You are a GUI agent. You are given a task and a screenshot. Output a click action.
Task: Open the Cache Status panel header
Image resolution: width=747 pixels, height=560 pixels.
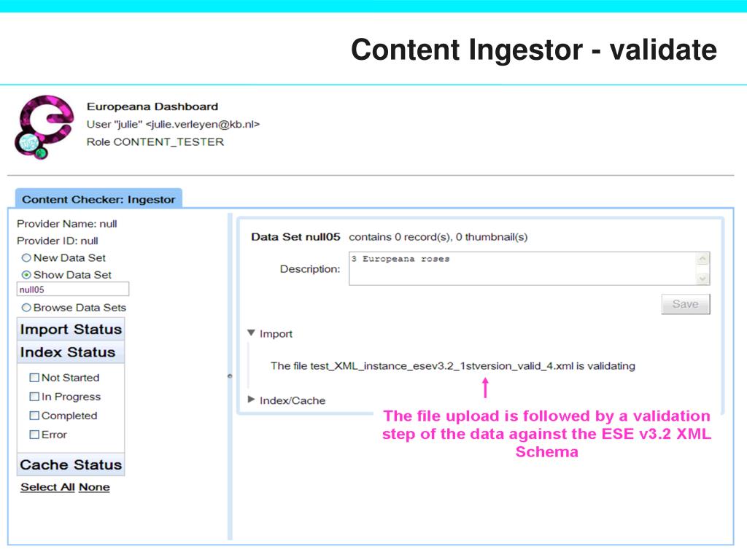[71, 464]
